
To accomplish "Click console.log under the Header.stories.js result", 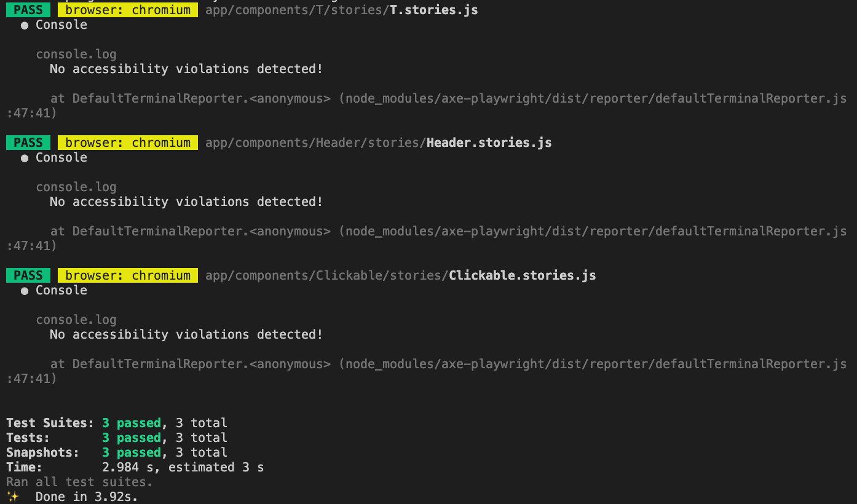I will pyautogui.click(x=76, y=187).
